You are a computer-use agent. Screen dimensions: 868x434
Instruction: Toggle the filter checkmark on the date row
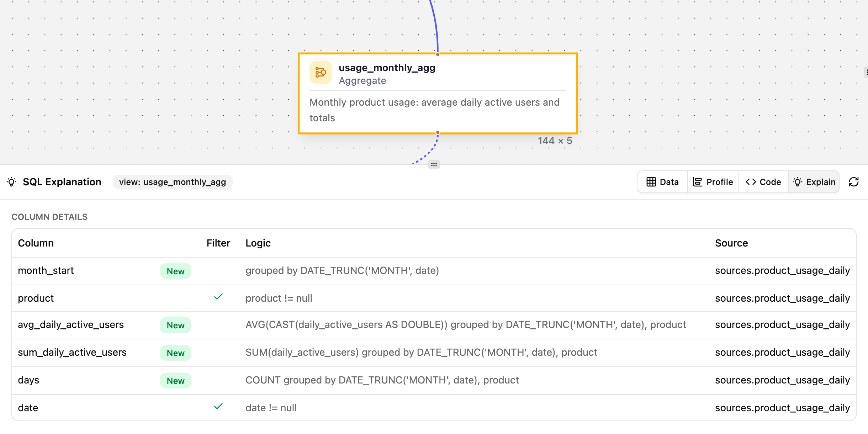(x=218, y=406)
